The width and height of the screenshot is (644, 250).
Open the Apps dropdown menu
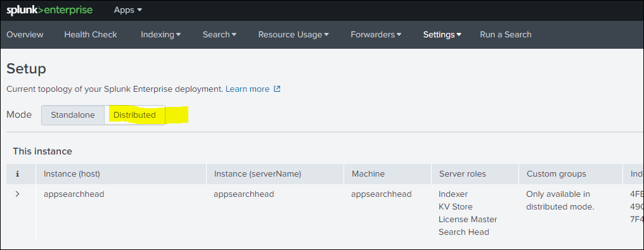[x=128, y=10]
